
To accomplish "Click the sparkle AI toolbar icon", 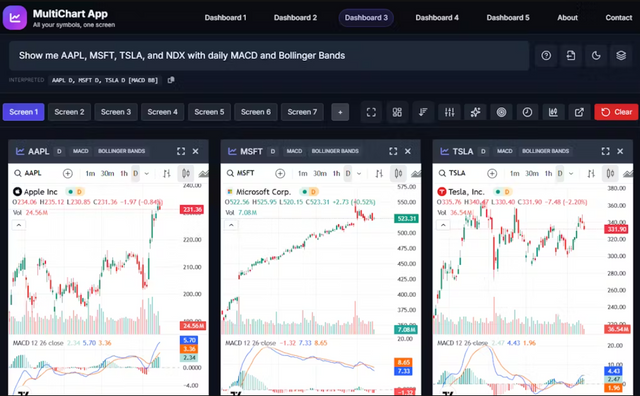I will 475,112.
